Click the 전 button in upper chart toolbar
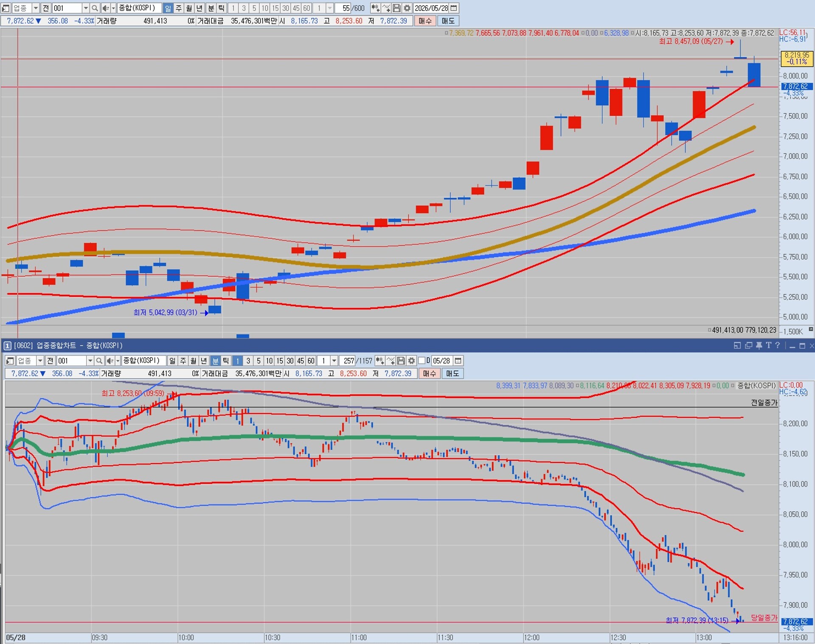Screen dimensions: 815x644 click(46, 8)
